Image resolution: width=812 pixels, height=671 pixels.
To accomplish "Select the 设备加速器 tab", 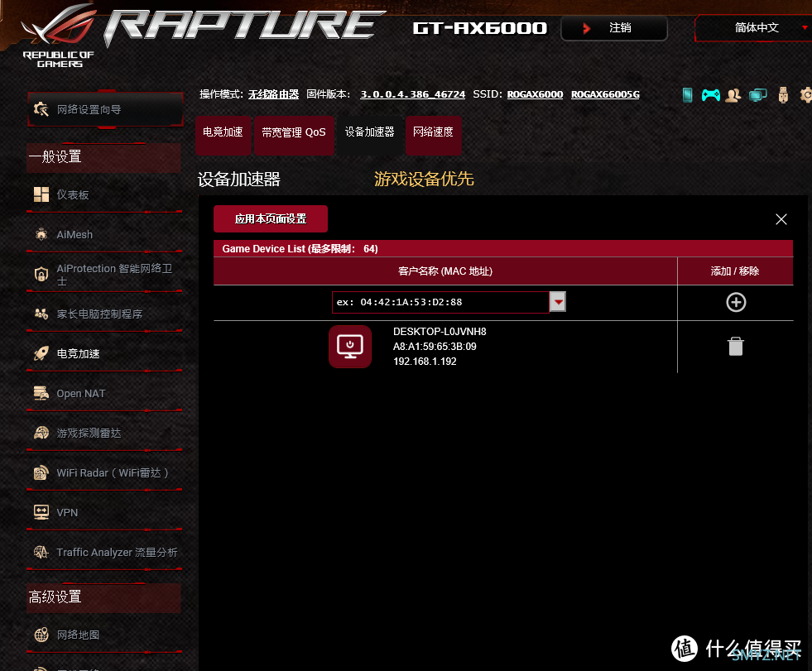I will tap(370, 135).
